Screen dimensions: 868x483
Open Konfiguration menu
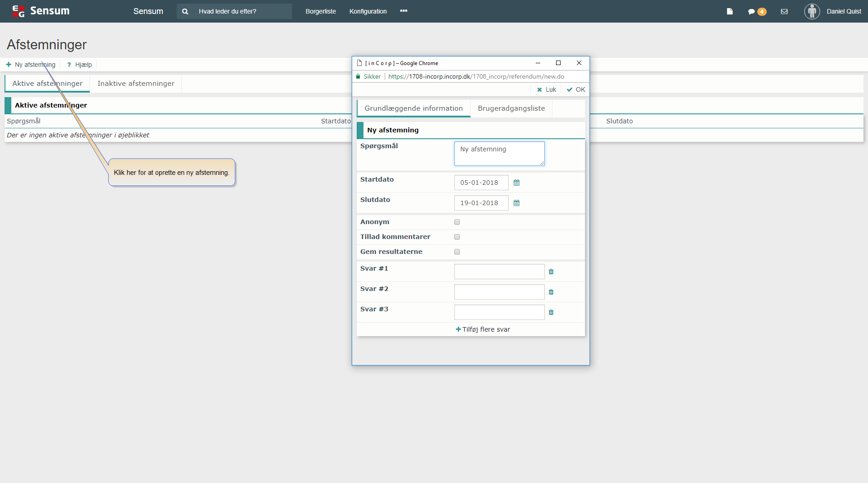click(368, 11)
